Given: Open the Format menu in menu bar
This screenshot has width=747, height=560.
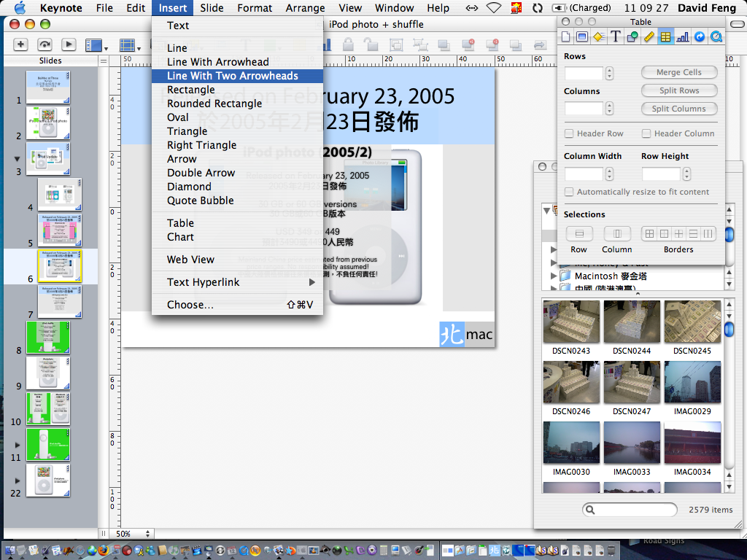Looking at the screenshot, I should [x=255, y=7].
